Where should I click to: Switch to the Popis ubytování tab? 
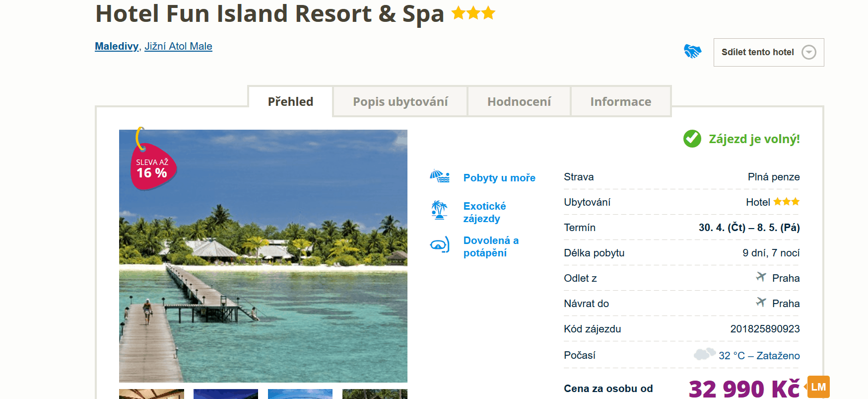(x=400, y=102)
